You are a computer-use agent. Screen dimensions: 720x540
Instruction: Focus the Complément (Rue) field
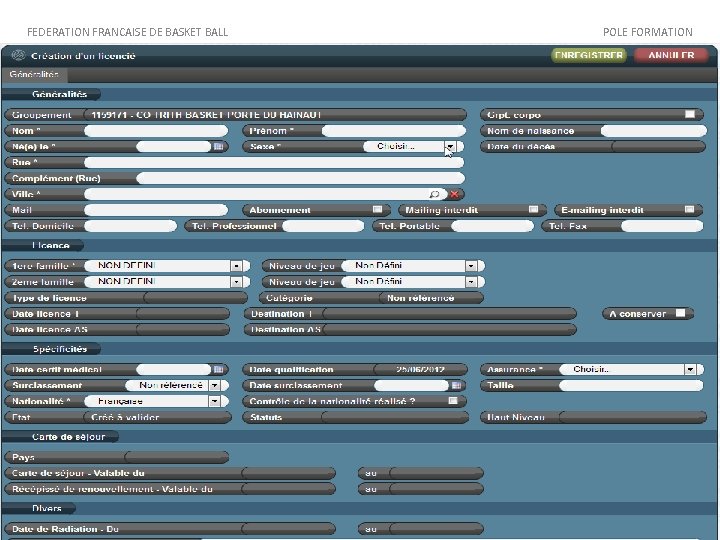[300, 178]
